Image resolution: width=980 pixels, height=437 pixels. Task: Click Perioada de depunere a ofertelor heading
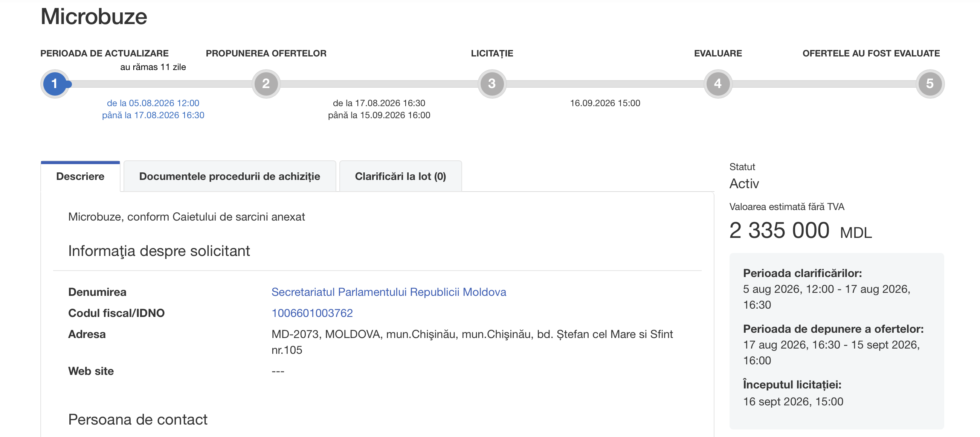tap(833, 329)
